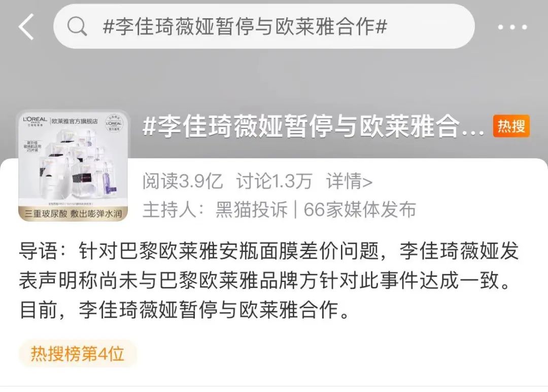
Task: Click the 主持人 host label
Action: [x=174, y=209]
